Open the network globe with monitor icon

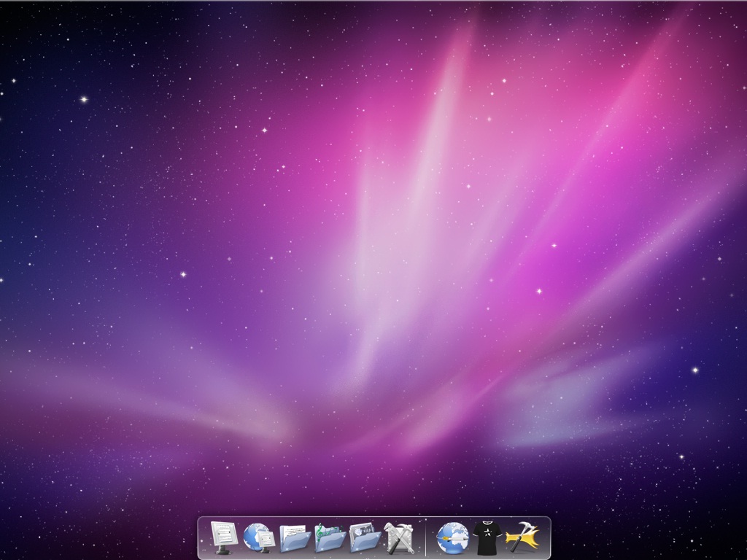(259, 538)
